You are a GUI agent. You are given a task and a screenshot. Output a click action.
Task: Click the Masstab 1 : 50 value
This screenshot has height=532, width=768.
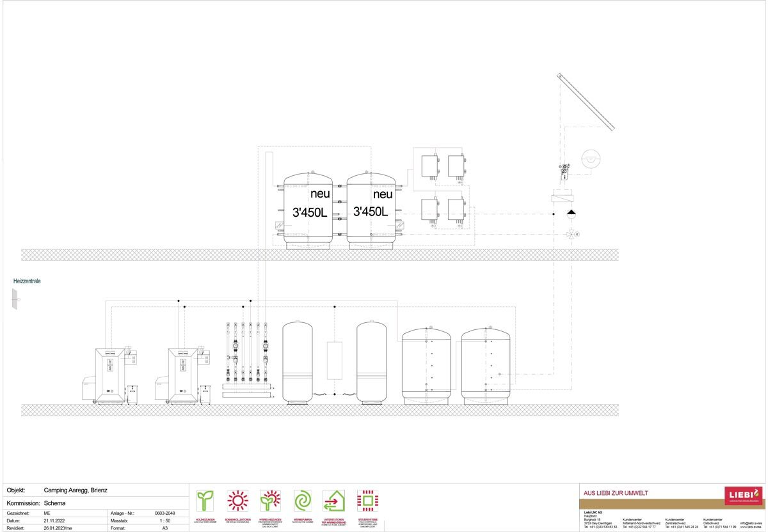(164, 521)
